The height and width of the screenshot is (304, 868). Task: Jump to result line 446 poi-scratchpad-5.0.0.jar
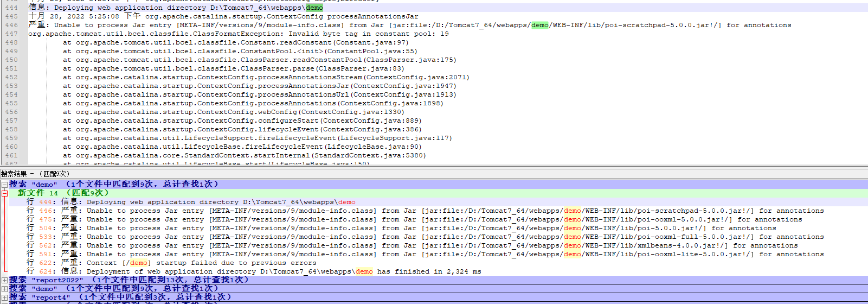pos(425,211)
